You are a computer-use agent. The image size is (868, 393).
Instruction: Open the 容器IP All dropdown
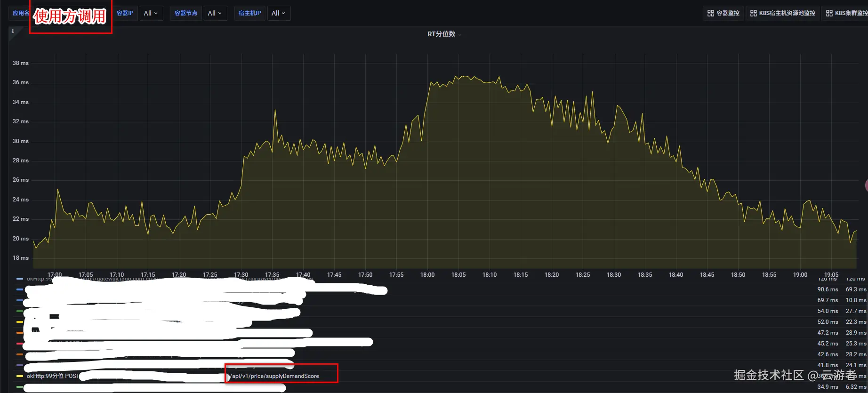pos(151,13)
